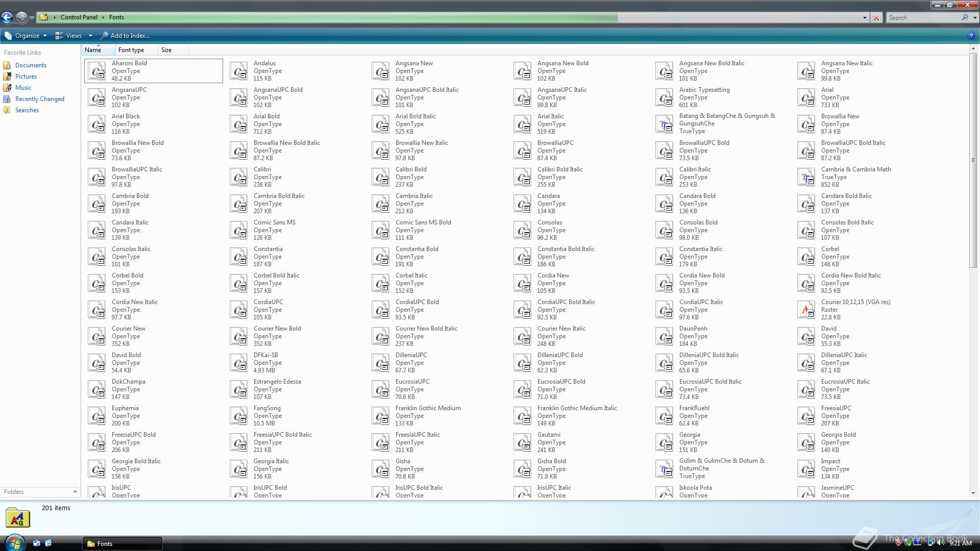Open the Music favorite link icon
980x551 pixels.
pyautogui.click(x=7, y=88)
